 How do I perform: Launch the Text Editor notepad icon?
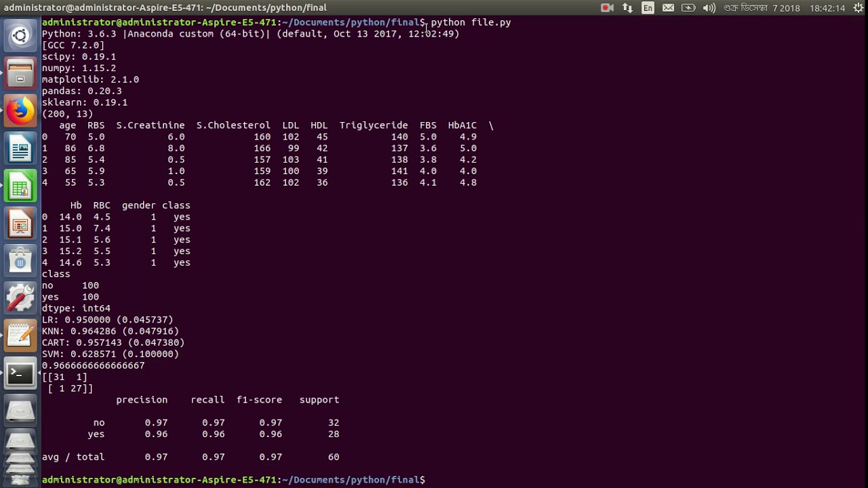[x=20, y=336]
